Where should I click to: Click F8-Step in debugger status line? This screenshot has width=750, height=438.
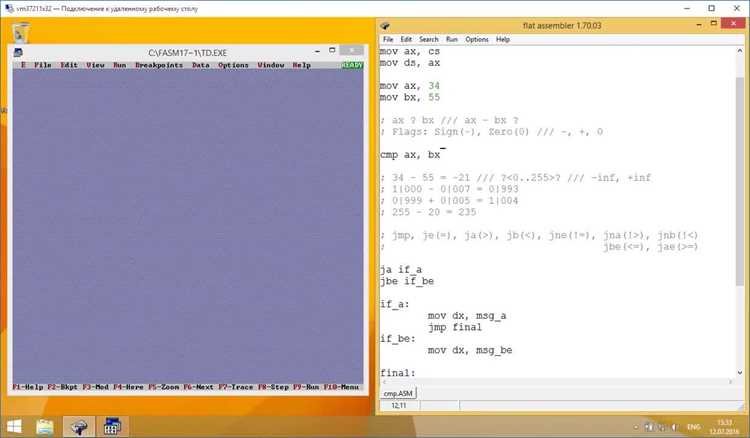(x=274, y=387)
